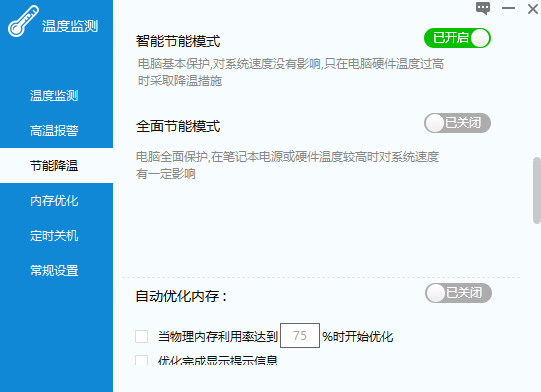
Task: Minimize the window with the dash icon
Action: [508, 8]
